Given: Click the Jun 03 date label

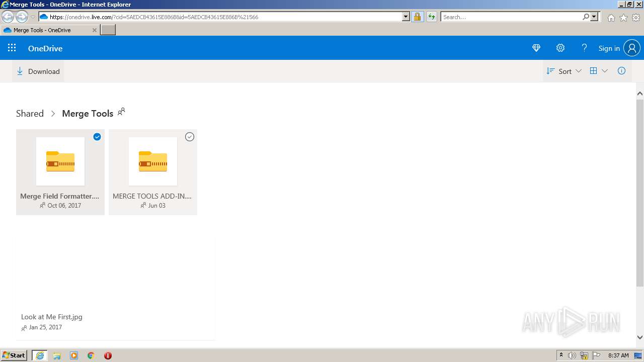Looking at the screenshot, I should [156, 205].
